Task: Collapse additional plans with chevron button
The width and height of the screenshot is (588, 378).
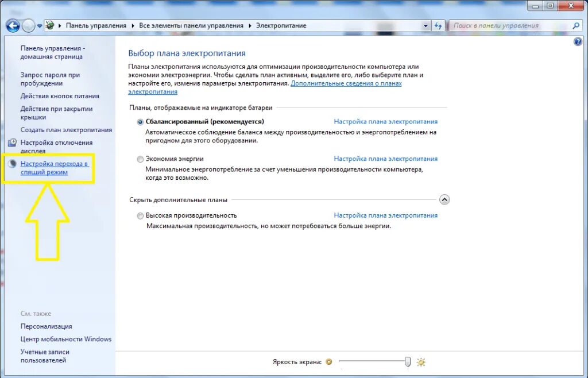Action: (444, 199)
